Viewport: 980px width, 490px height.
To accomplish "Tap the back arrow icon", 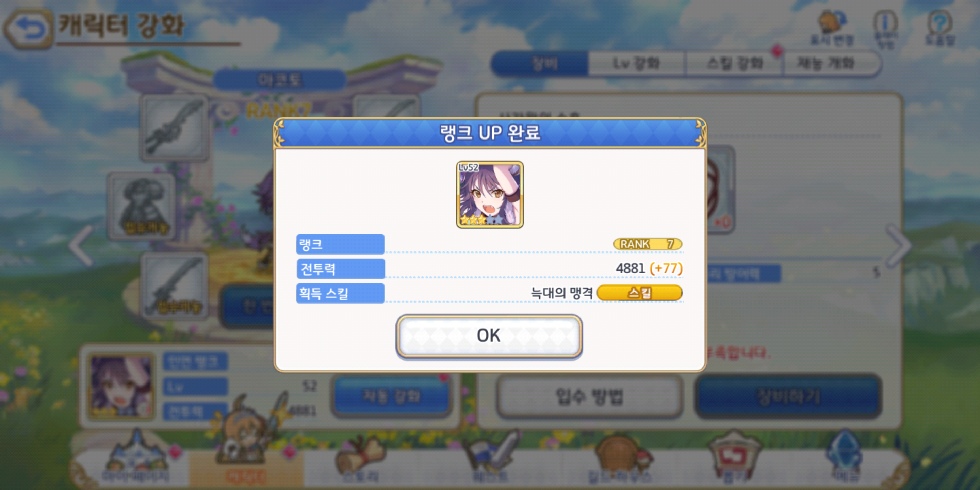I will 29,29.
